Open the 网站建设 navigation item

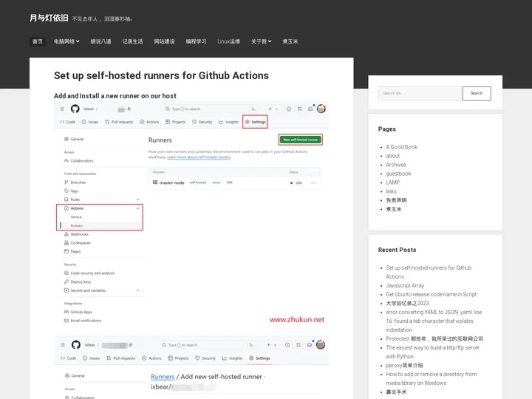point(164,41)
